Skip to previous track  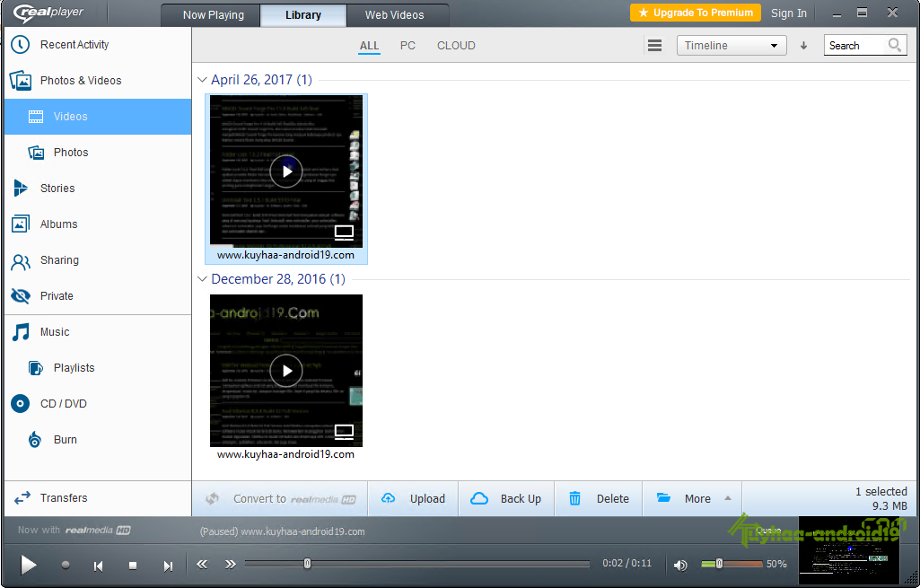pyautogui.click(x=99, y=566)
